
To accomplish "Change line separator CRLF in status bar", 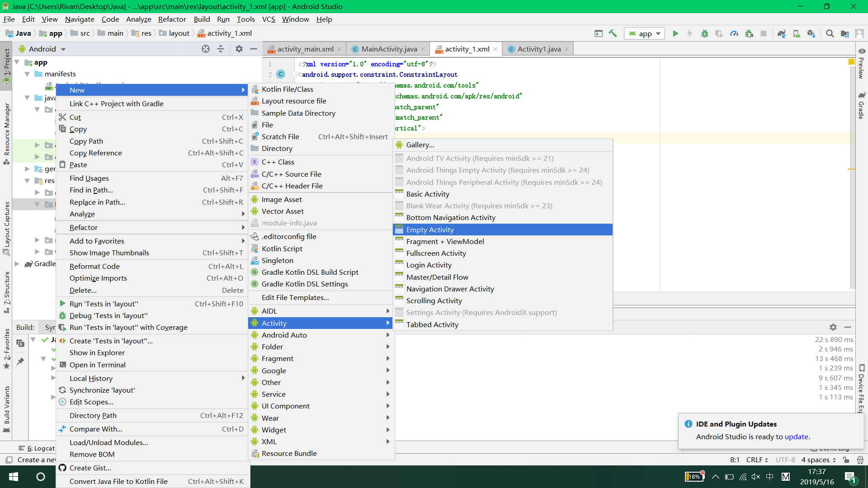I will tap(757, 460).
